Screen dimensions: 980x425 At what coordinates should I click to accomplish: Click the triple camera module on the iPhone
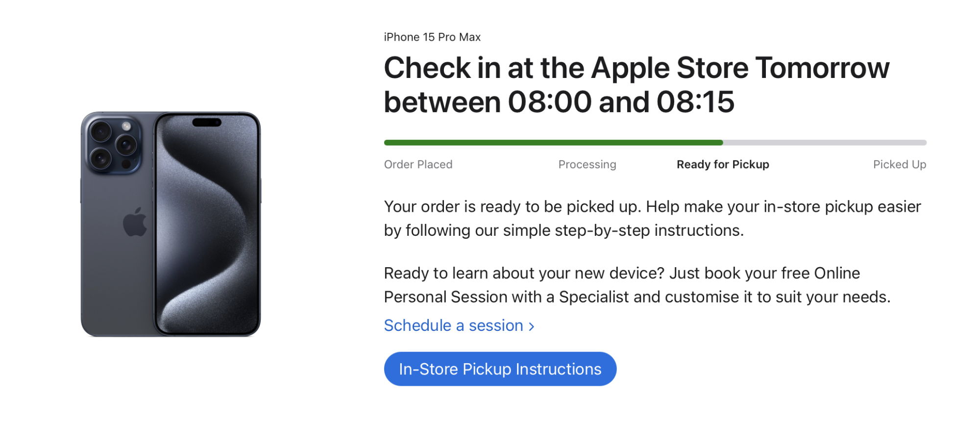click(x=114, y=144)
